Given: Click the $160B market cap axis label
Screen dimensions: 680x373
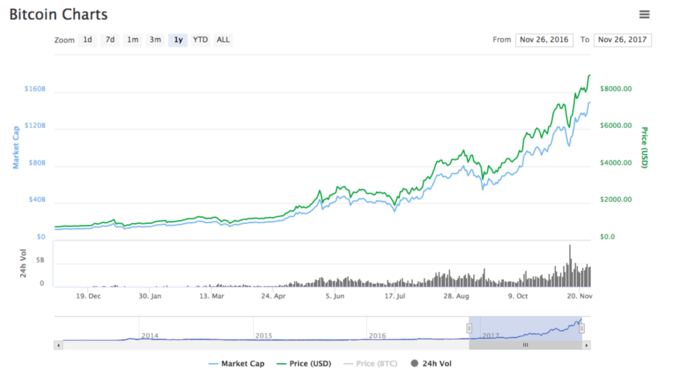Looking at the screenshot, I should tap(35, 89).
